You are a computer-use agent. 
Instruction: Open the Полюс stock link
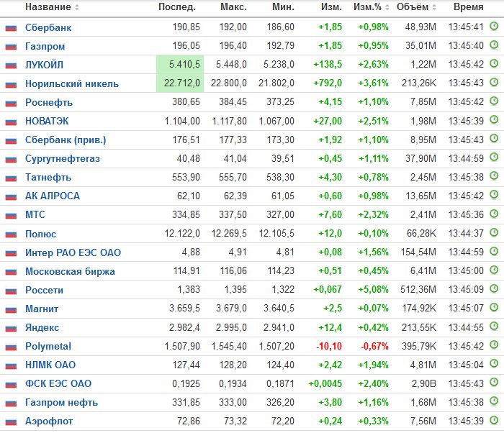click(x=41, y=234)
